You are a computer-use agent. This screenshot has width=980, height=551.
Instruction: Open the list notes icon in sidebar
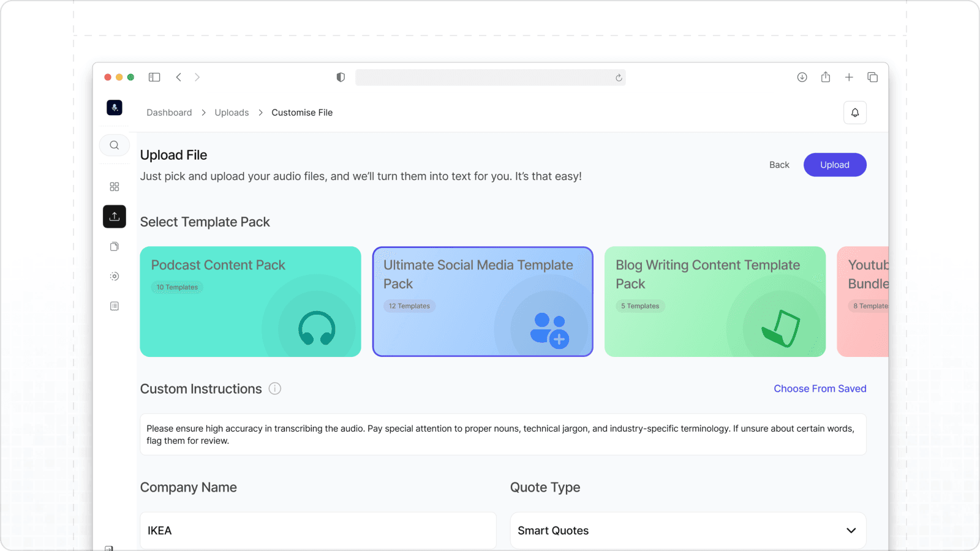tap(115, 306)
